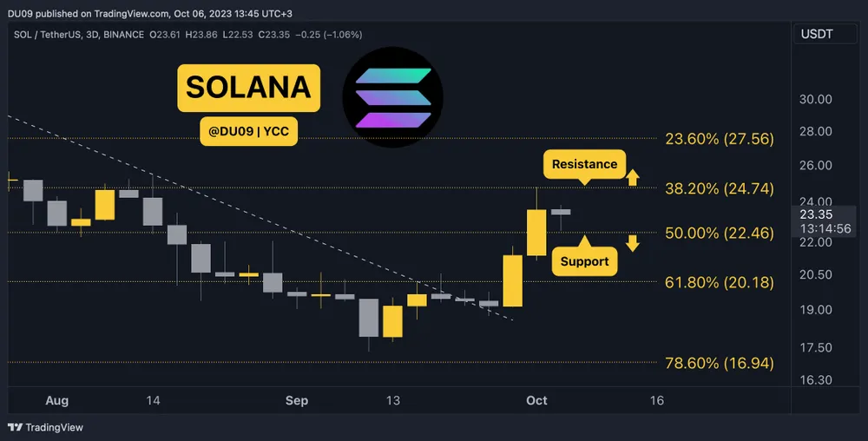
Task: Click the yellow down arrow beside Support
Action: pyautogui.click(x=633, y=243)
